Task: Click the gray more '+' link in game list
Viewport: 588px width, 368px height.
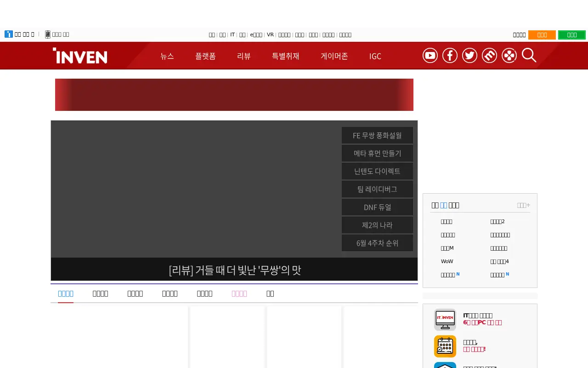Action: tap(523, 205)
